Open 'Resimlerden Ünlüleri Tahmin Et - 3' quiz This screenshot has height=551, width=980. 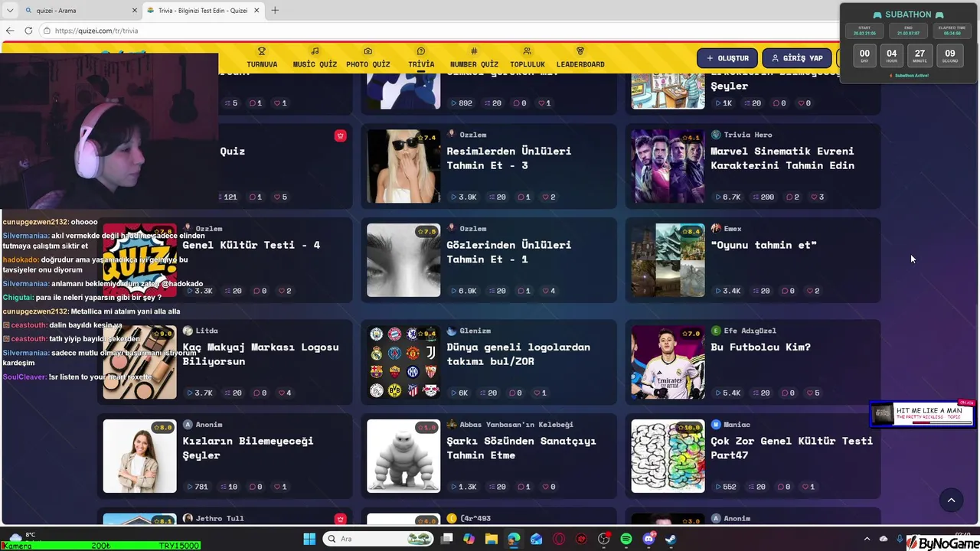pos(508,158)
